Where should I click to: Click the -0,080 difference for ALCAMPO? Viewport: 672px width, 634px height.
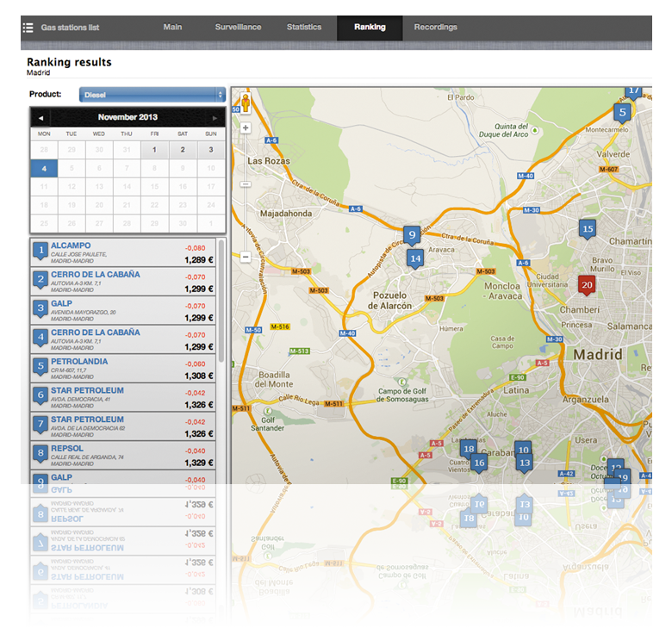pos(196,248)
